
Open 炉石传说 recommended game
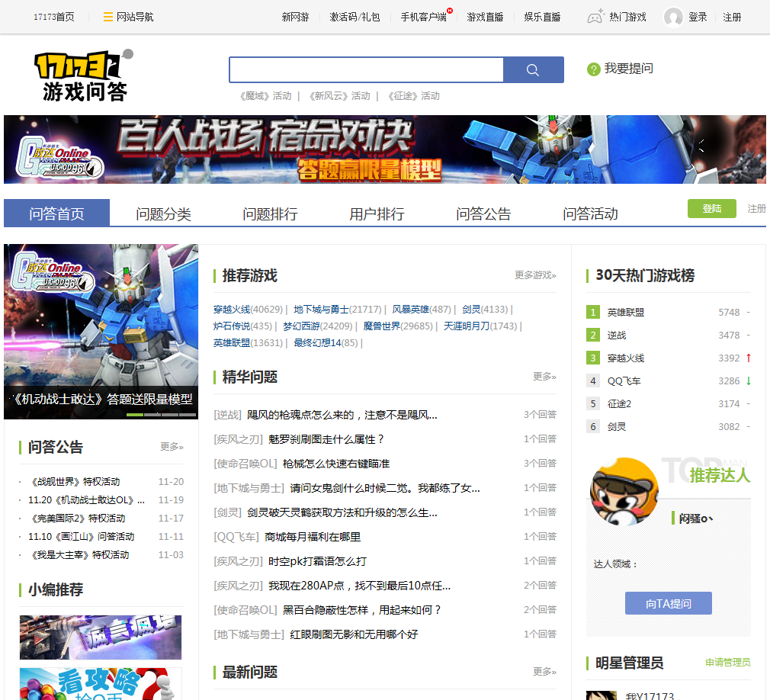tap(231, 326)
